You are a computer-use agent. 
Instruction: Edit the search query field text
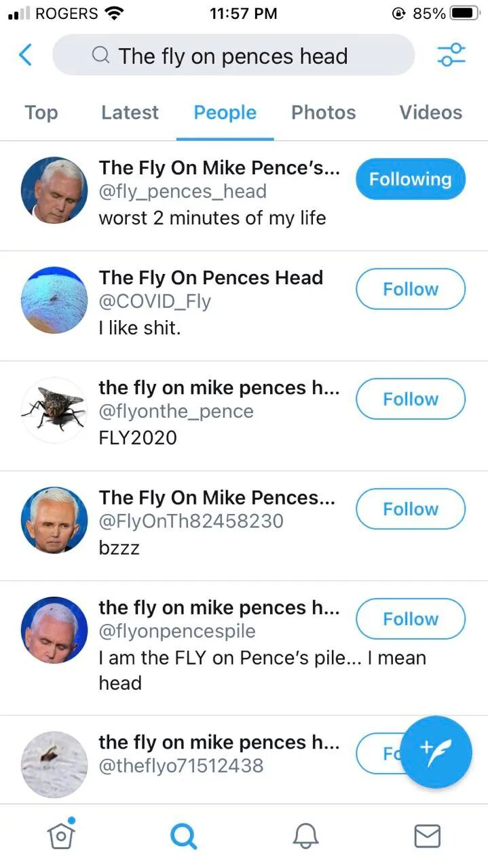(x=233, y=55)
